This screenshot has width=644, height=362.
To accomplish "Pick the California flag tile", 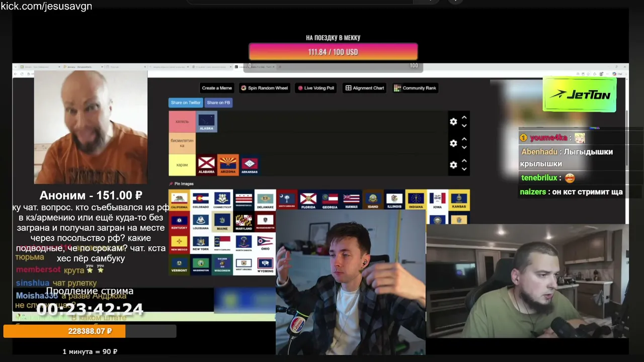I will click(179, 200).
